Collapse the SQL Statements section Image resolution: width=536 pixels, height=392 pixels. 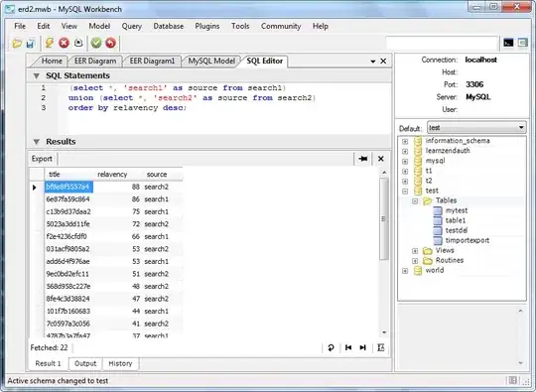click(37, 75)
